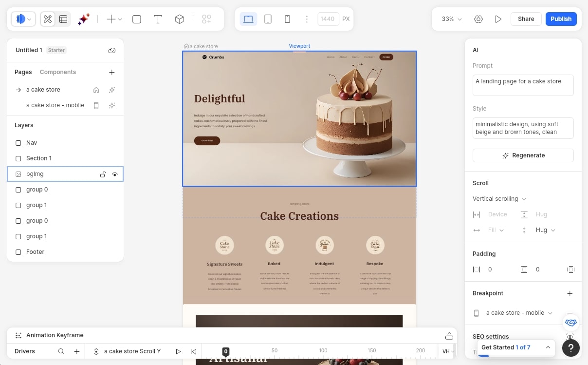The image size is (588, 365).
Task: Toggle the lock on the bgImg layer
Action: pyautogui.click(x=103, y=174)
